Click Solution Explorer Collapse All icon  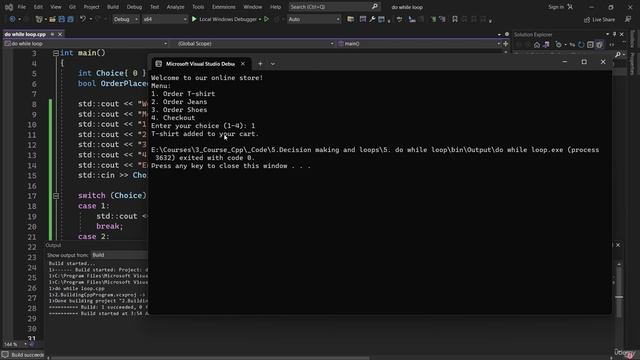click(590, 44)
